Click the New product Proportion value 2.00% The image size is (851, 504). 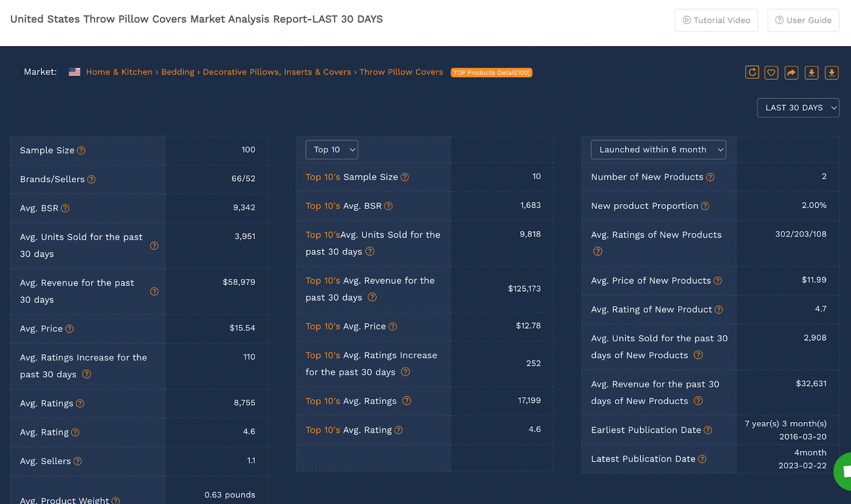814,205
